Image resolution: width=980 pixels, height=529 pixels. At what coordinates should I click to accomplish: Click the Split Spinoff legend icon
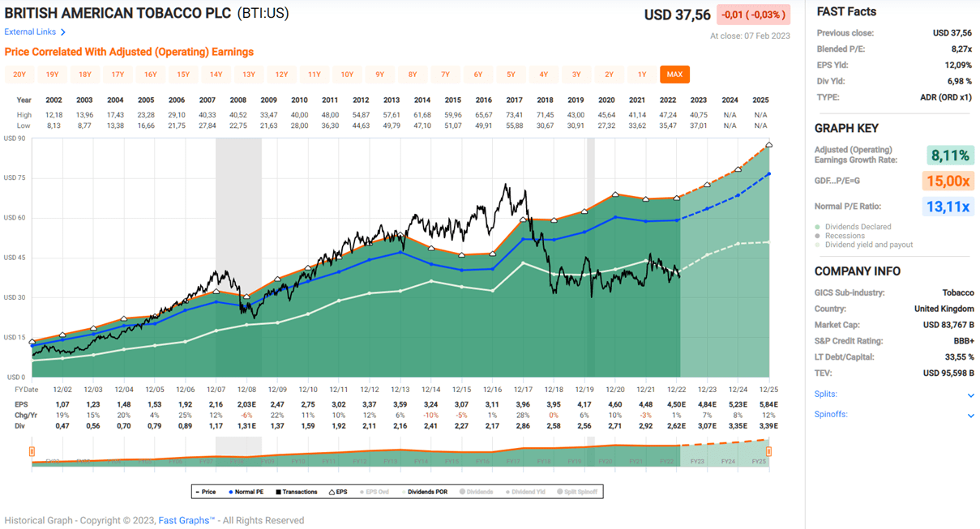point(558,492)
